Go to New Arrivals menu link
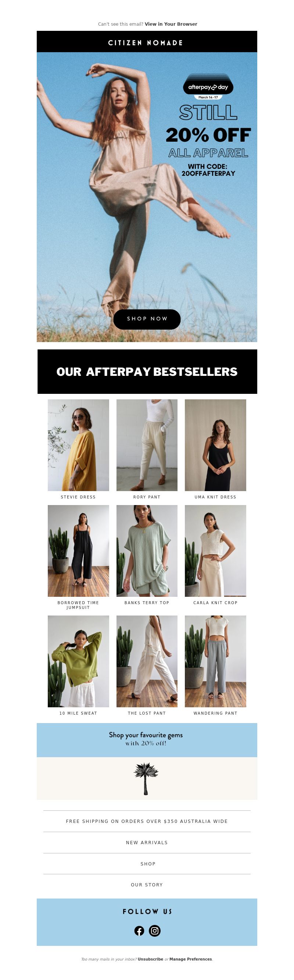294x980 pixels. point(147,843)
